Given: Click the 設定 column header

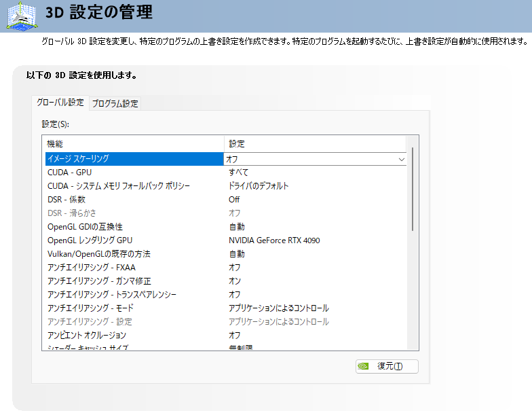Looking at the screenshot, I should [315, 144].
